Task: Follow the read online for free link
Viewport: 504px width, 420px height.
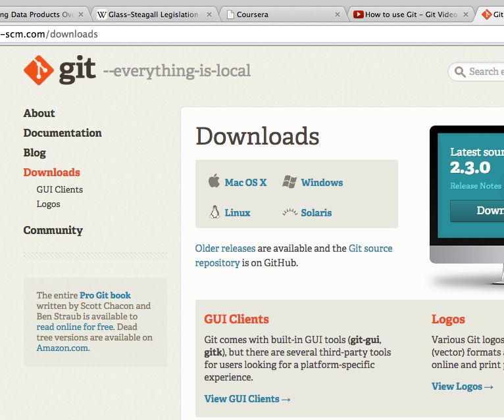Action: pos(75,327)
